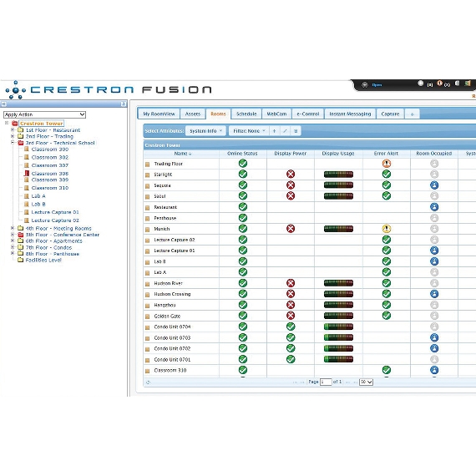Screen dimensions: 476x476
Task: Click the up arrow icon in the attributes toolbar
Action: [274, 131]
